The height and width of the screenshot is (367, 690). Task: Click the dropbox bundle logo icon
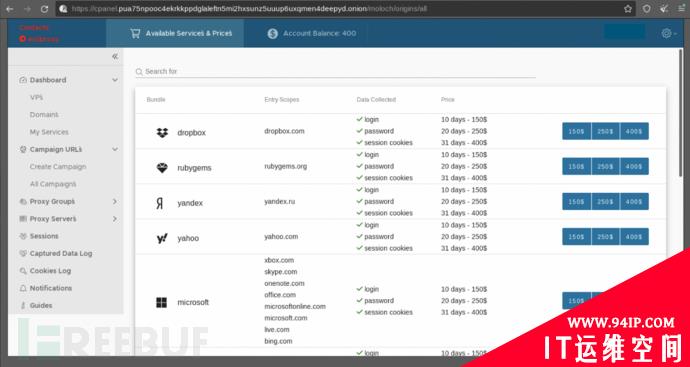(162, 132)
